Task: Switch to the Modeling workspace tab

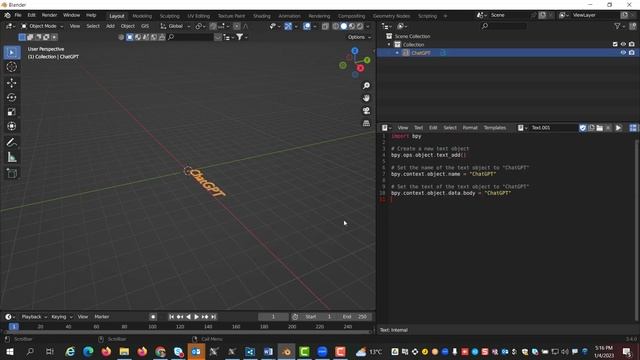Action: 142,16
